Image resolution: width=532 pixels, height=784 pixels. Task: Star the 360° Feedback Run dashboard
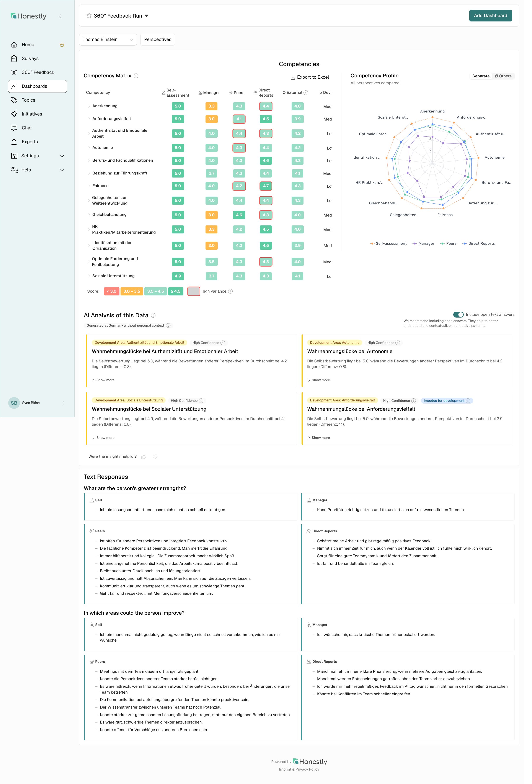point(89,16)
